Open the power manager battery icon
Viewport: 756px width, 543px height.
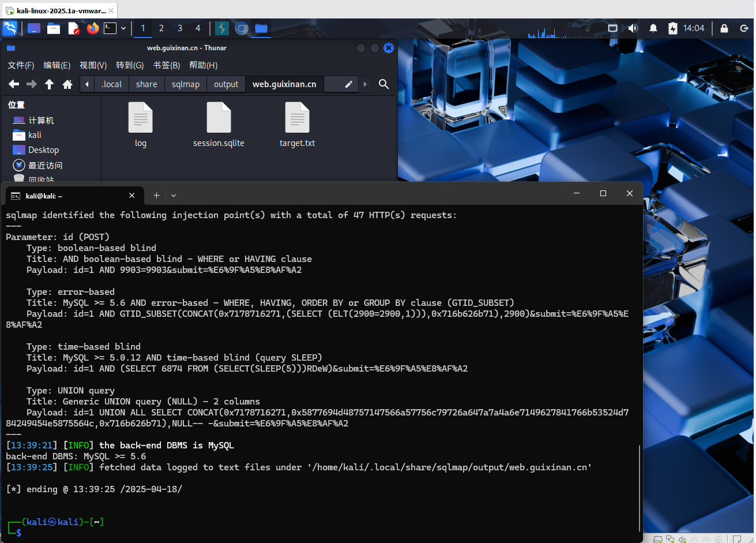(x=673, y=28)
